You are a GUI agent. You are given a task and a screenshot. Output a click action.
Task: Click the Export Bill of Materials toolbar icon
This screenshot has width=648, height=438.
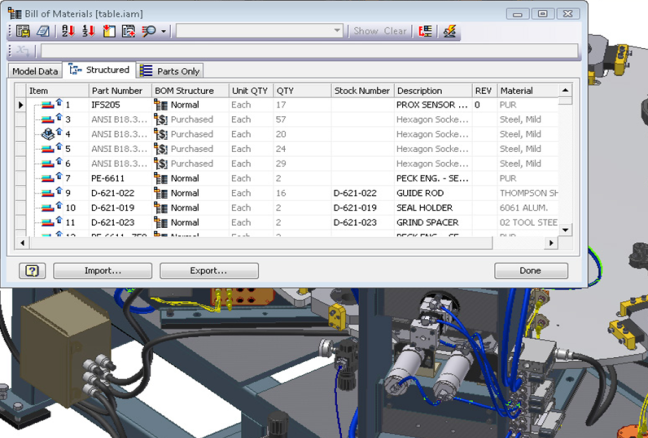click(x=23, y=31)
